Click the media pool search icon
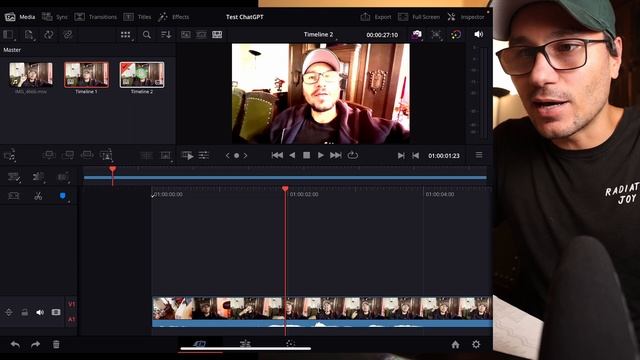This screenshot has height=360, width=640. point(147,35)
